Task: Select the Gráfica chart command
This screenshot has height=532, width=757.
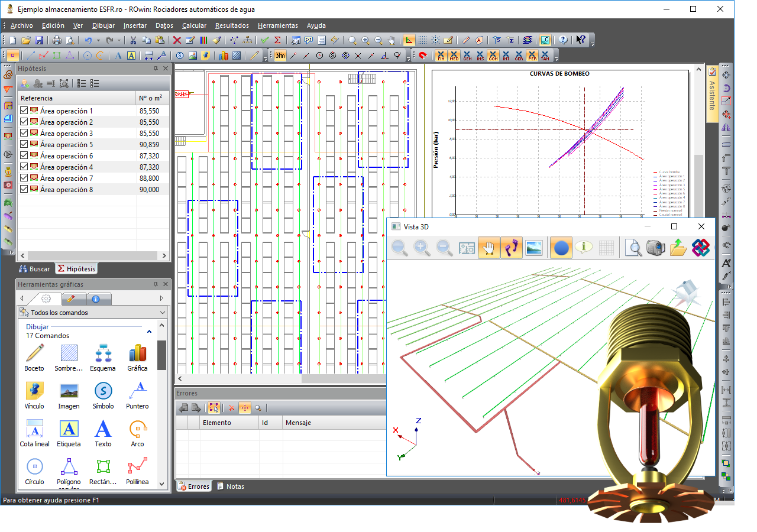Action: coord(137,358)
